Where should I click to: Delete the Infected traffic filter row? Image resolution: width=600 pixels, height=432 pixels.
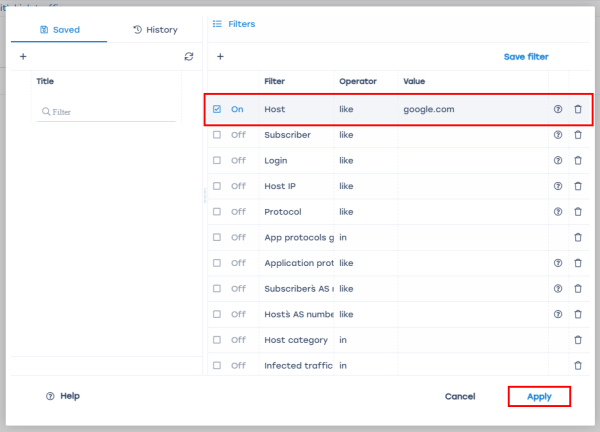[x=578, y=366]
